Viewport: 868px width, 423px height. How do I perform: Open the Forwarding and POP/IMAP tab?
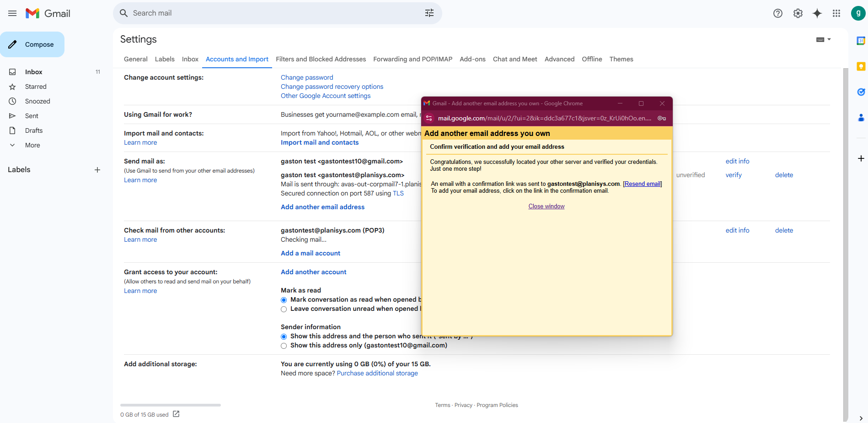pyautogui.click(x=413, y=59)
